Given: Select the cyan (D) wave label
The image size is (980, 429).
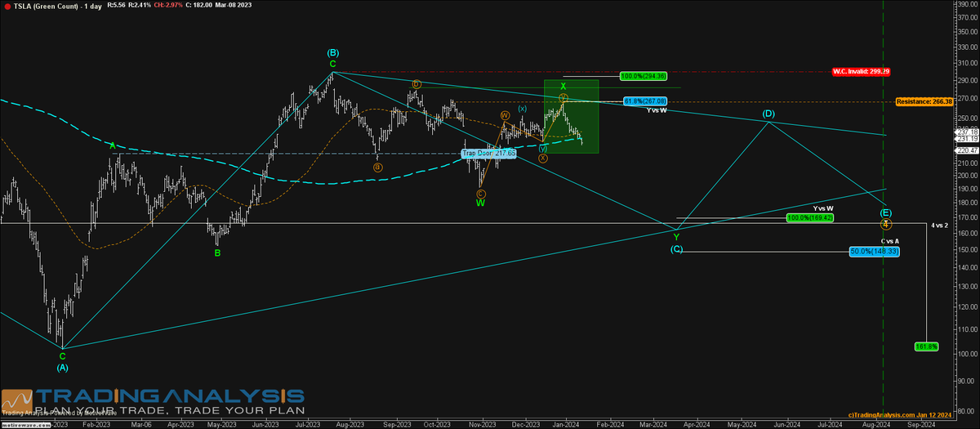Looking at the screenshot, I should 768,114.
